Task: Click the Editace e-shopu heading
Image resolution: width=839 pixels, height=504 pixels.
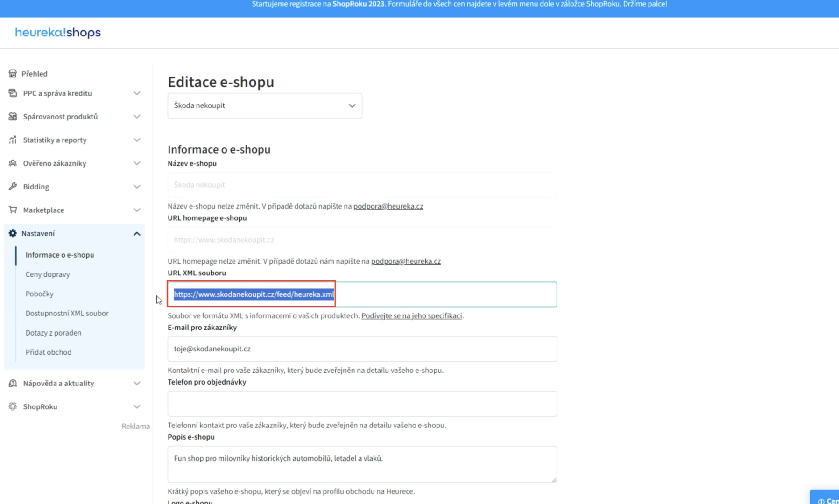Action: point(221,82)
